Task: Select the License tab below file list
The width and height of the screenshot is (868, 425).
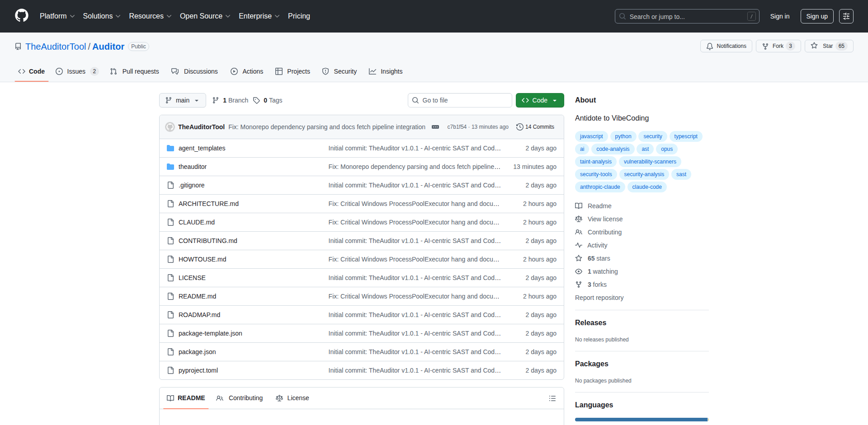Action: click(x=292, y=398)
